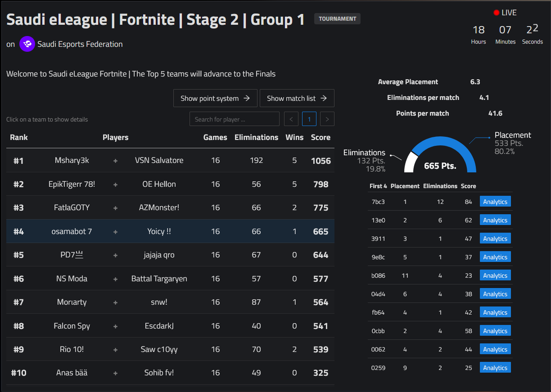Open Analytics for match 7bc3

(x=495, y=202)
